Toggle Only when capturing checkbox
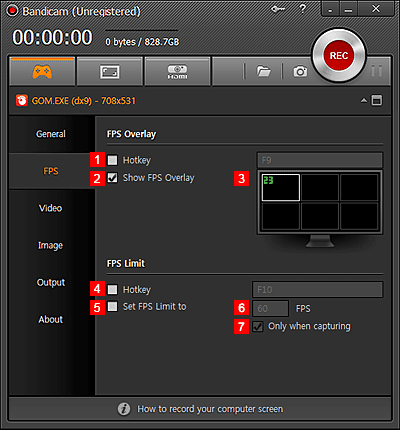 coord(258,326)
